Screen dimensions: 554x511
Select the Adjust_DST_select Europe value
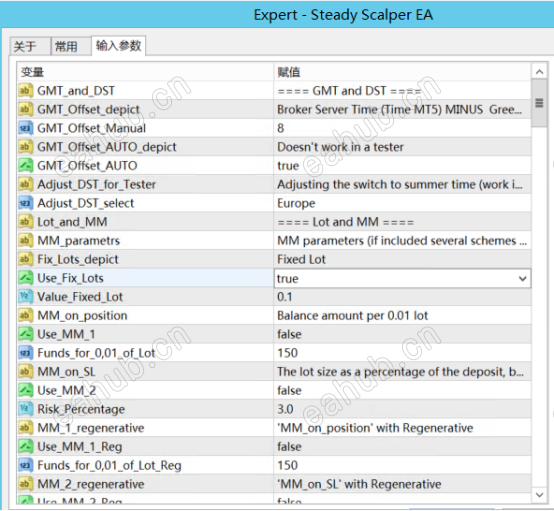pyautogui.click(x=296, y=204)
